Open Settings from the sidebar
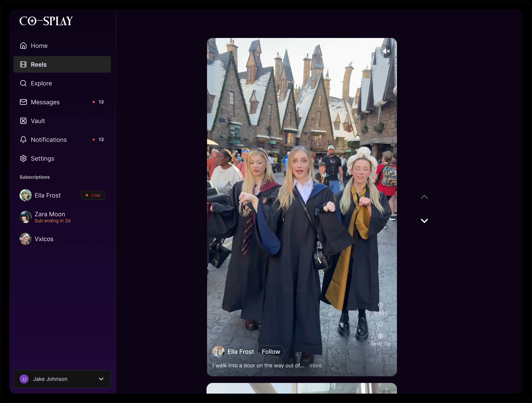The image size is (532, 403). click(x=42, y=159)
